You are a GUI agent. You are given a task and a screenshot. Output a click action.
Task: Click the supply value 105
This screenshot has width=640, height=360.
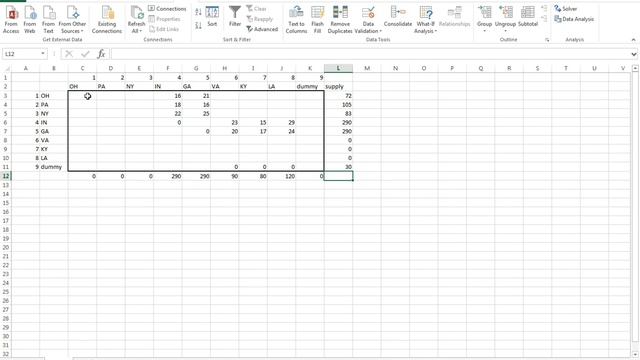[338, 104]
